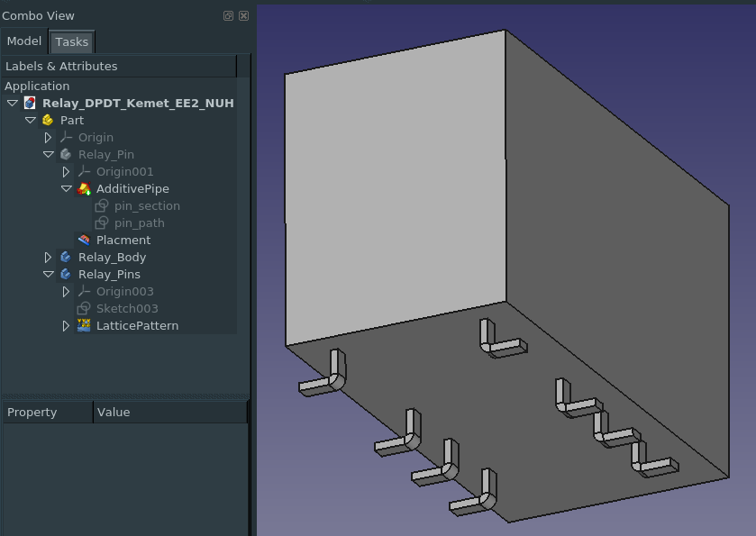Click the Relay_DPDT_Kemet document icon

[x=30, y=104]
